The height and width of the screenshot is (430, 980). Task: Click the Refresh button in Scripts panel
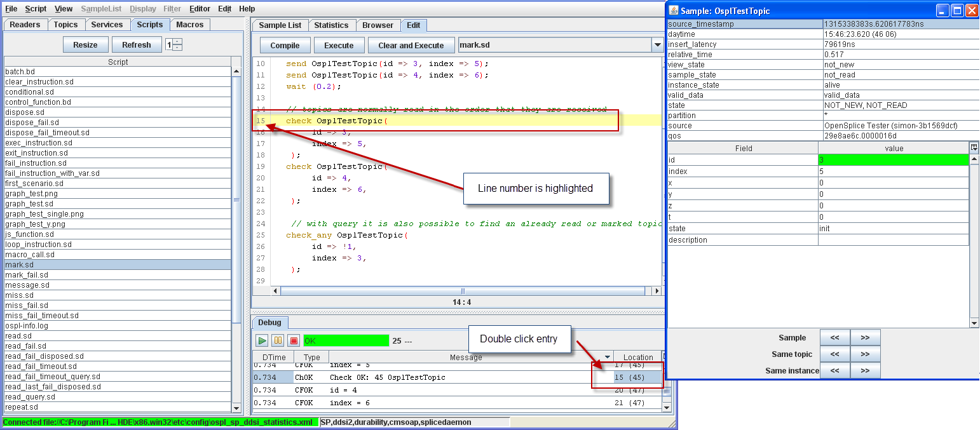point(137,45)
